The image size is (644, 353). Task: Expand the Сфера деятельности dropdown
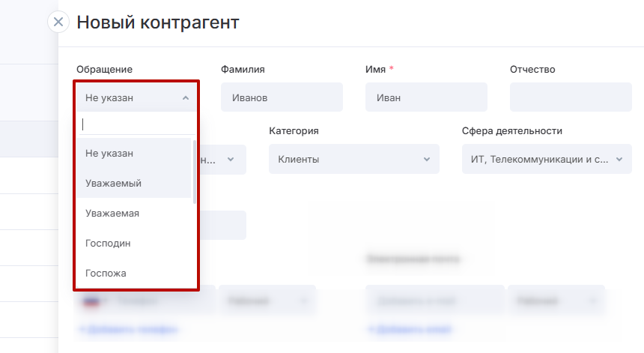coord(546,160)
